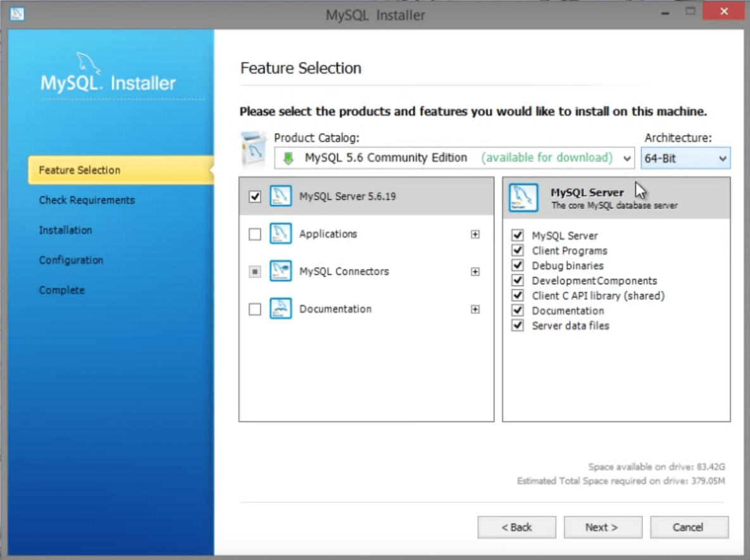
Task: Toggle the MySQL Connectors checkbox
Action: (x=255, y=271)
